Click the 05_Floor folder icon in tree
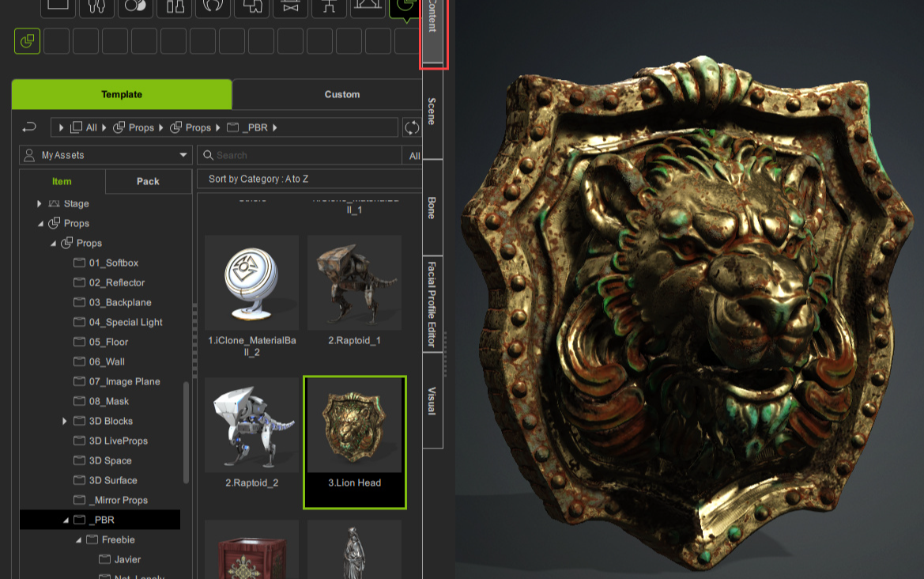 [79, 342]
